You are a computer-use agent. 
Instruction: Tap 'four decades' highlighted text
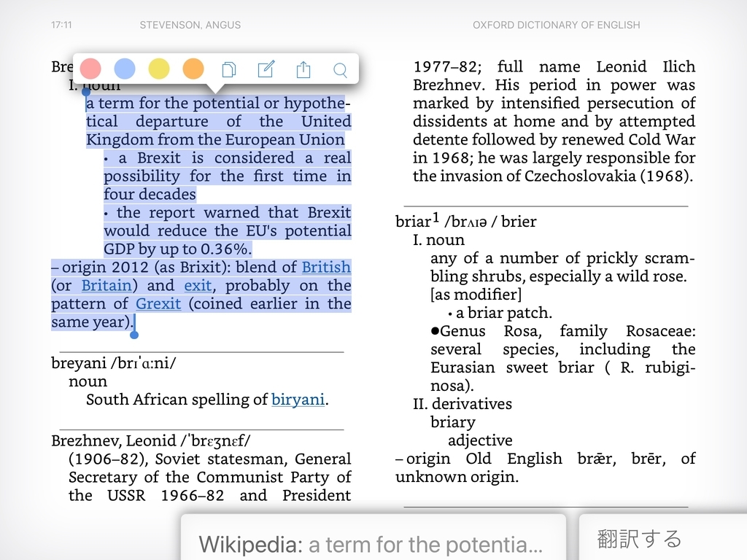click(x=150, y=194)
